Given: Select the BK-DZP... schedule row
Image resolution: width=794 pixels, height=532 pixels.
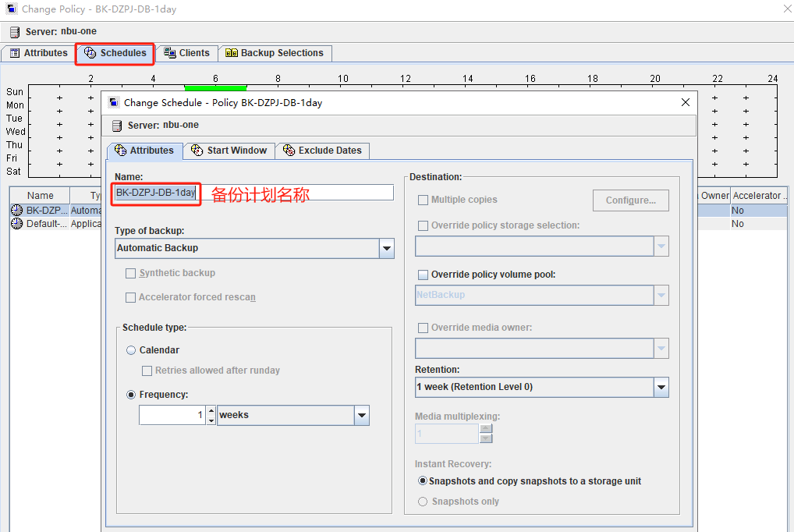Looking at the screenshot, I should [x=55, y=211].
